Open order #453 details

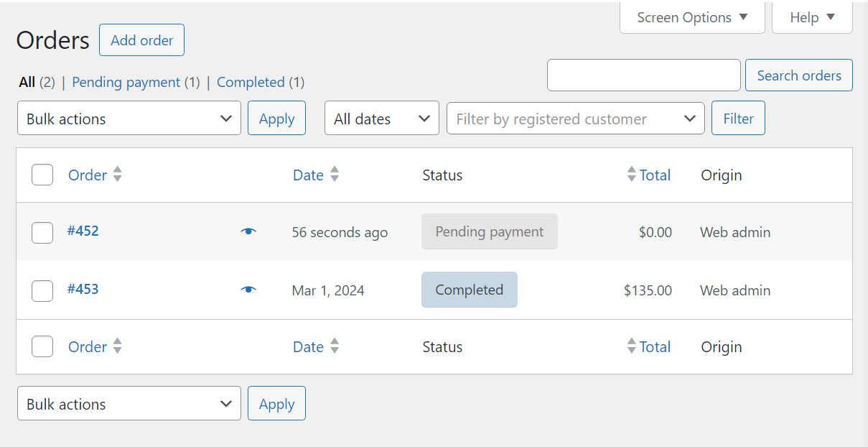(83, 290)
